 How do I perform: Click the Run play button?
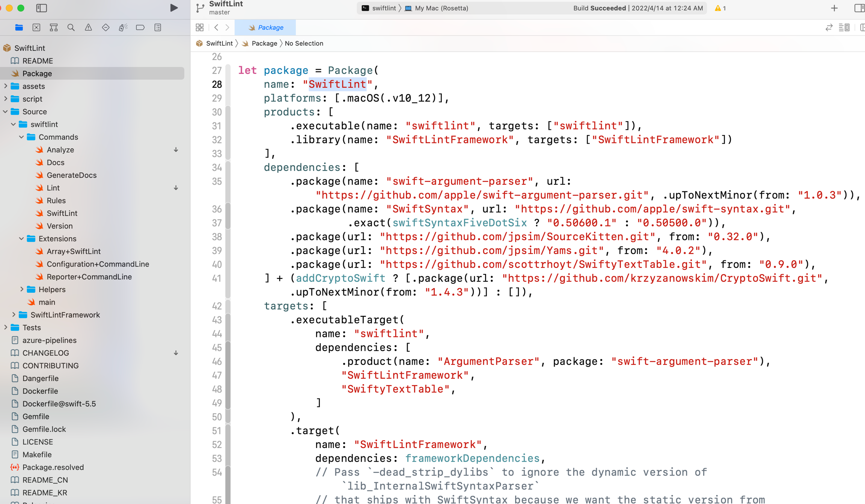173,8
